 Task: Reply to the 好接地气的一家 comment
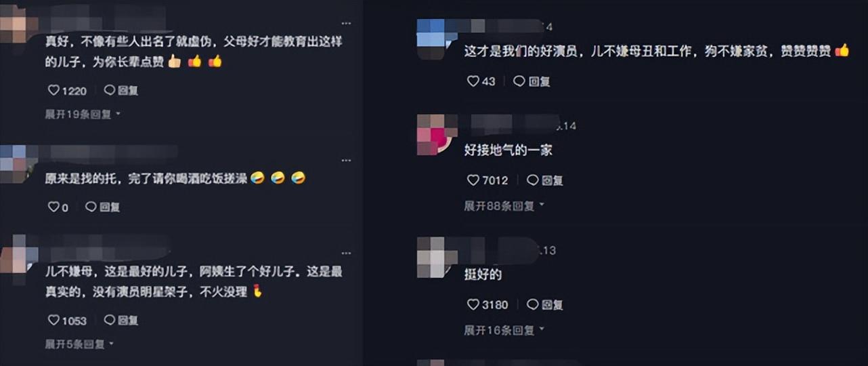[545, 180]
